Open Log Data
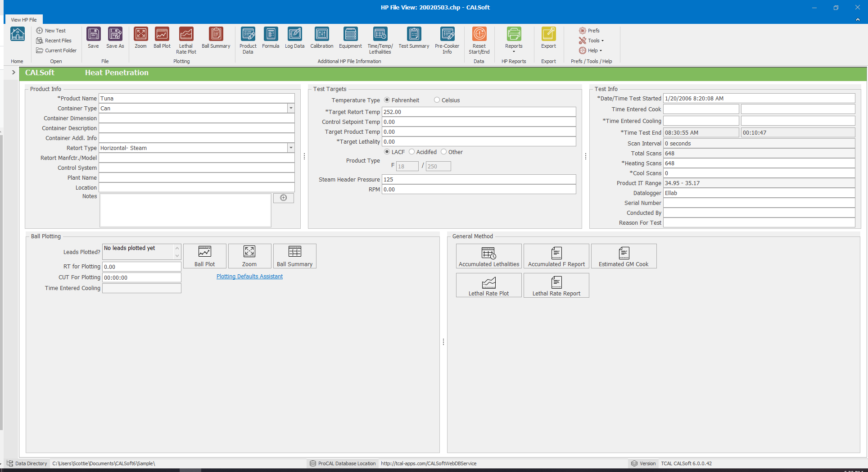868x472 pixels. tap(294, 38)
